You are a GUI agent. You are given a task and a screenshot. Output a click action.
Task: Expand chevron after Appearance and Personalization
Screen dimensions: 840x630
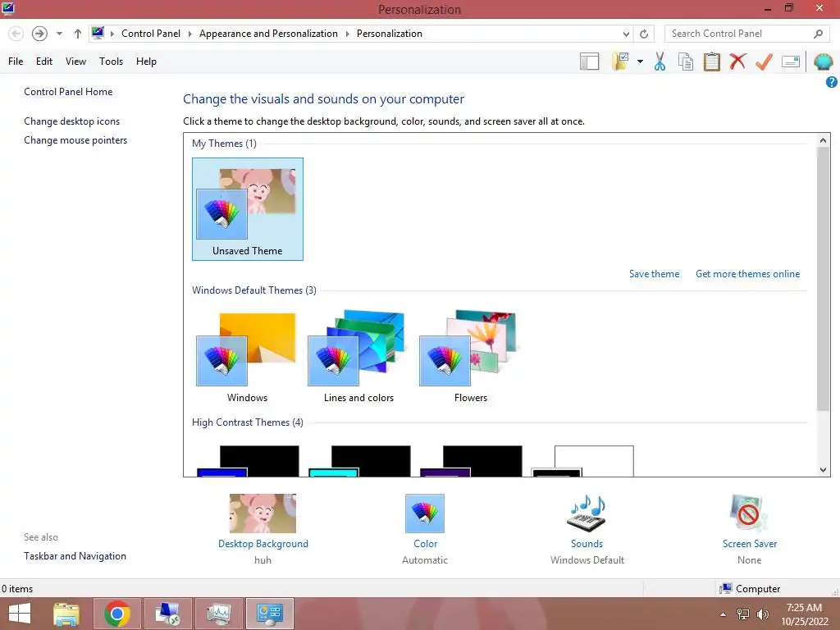pyautogui.click(x=347, y=34)
